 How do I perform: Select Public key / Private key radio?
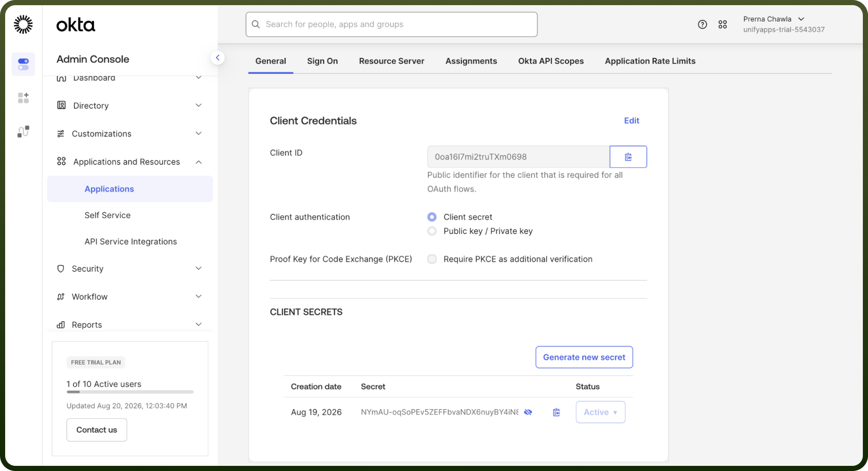pos(432,231)
